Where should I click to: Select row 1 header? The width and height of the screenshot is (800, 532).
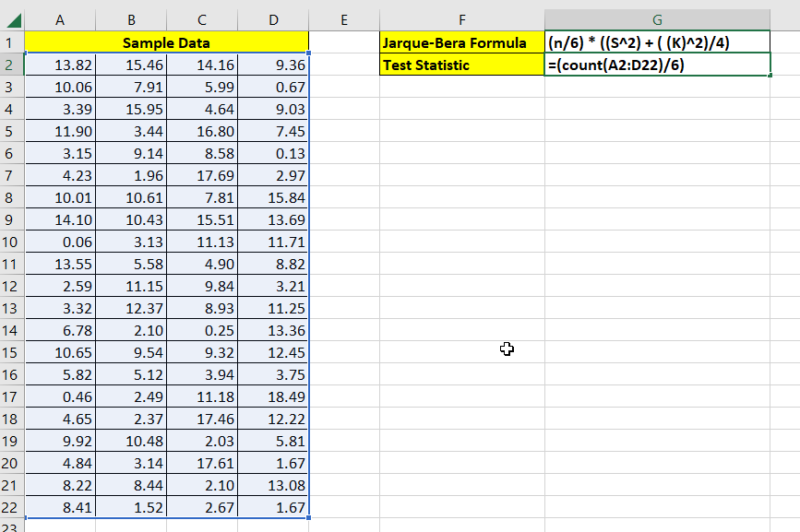pyautogui.click(x=11, y=42)
